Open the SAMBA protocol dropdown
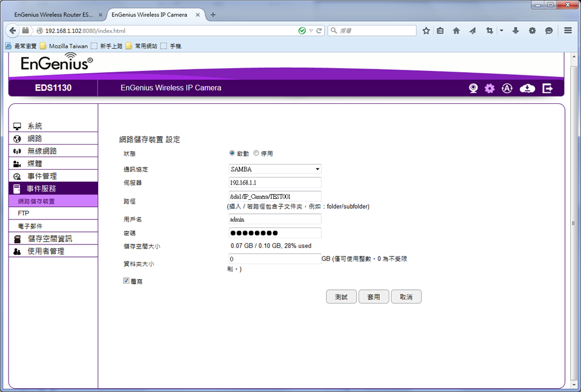 (x=275, y=169)
